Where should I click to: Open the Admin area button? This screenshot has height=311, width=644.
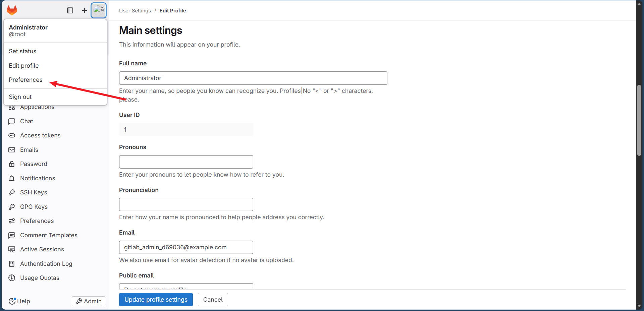coord(89,301)
